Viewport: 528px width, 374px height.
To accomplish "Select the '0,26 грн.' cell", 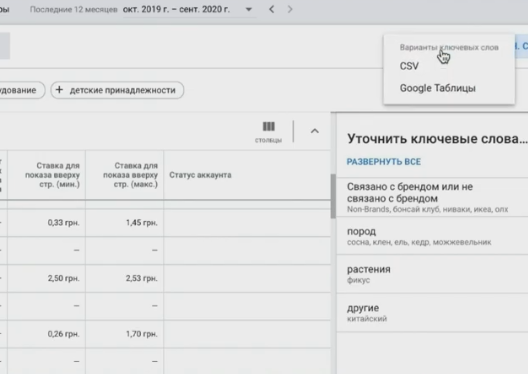I will point(46,334).
